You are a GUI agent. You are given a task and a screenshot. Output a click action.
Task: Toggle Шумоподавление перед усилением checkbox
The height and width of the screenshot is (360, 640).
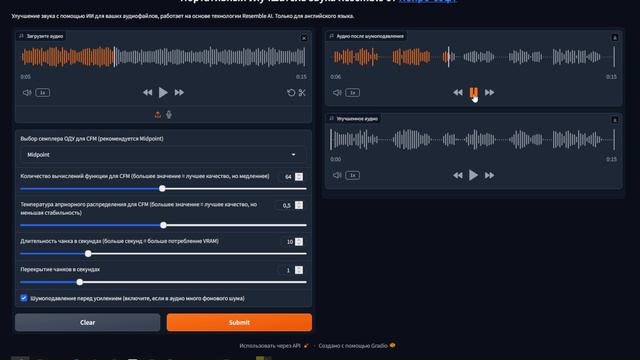24,298
